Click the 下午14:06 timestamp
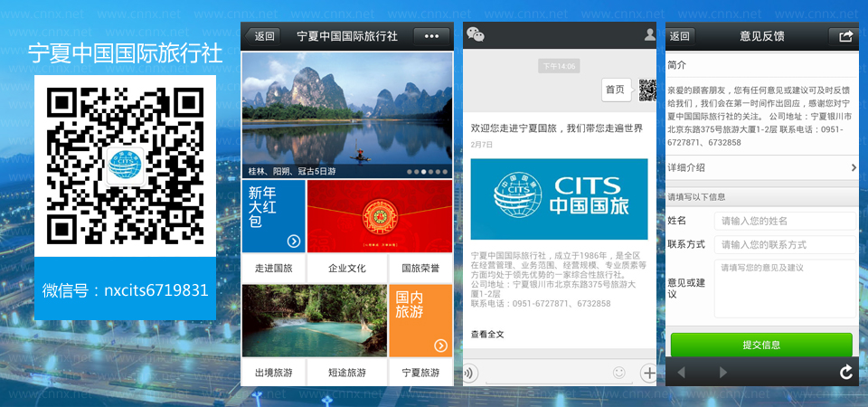The image size is (868, 407). [559, 66]
